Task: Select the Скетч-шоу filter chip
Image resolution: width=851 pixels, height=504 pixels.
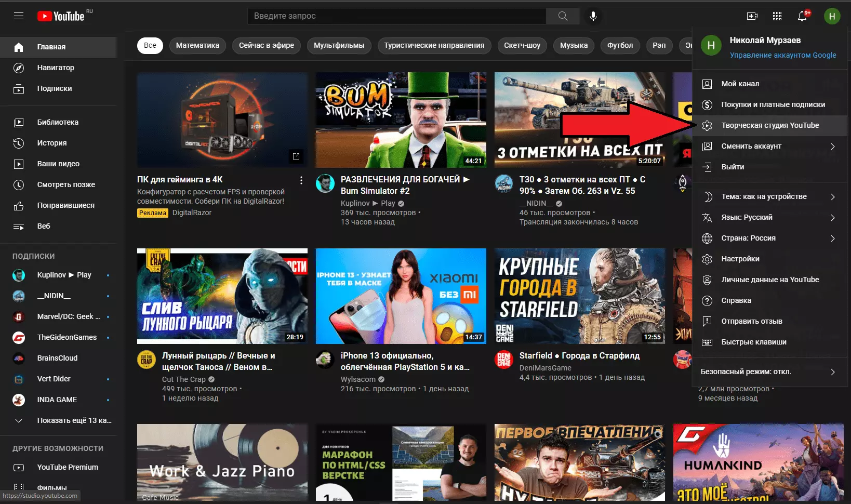Action: (x=522, y=45)
